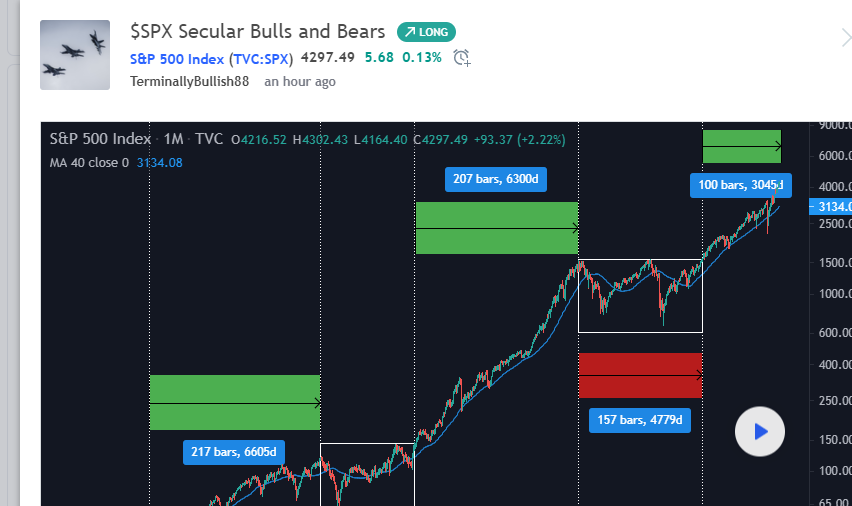Open the fighter jets author avatar

point(75,55)
